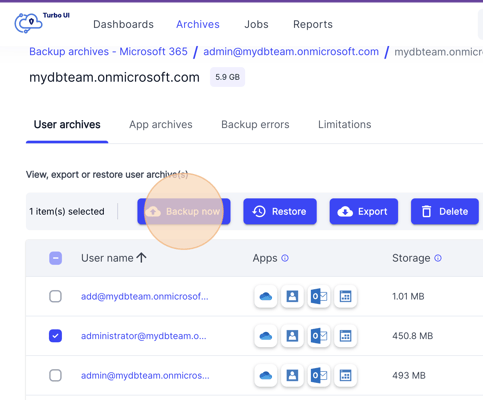The image size is (483, 400).
Task: Click the Turbo UI cloud logo
Action: (28, 23)
